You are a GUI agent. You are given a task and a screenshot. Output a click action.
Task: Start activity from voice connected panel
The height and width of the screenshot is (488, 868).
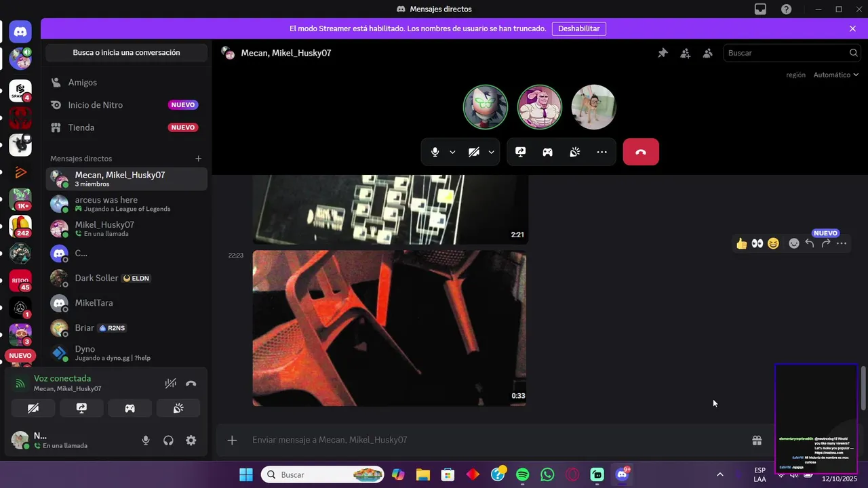(x=130, y=408)
